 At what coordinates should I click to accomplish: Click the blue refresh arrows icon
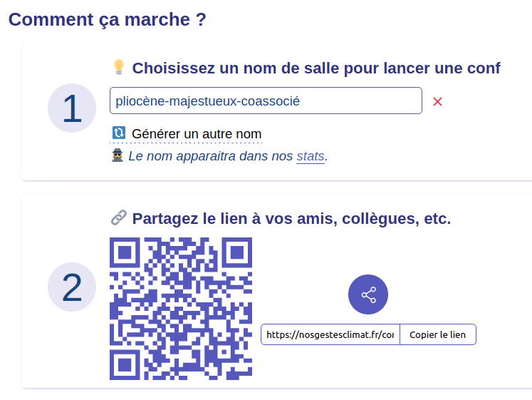(x=119, y=133)
